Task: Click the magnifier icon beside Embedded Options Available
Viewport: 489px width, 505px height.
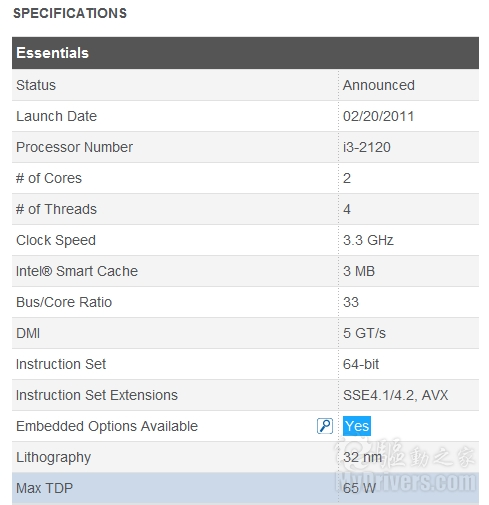Action: point(324,426)
